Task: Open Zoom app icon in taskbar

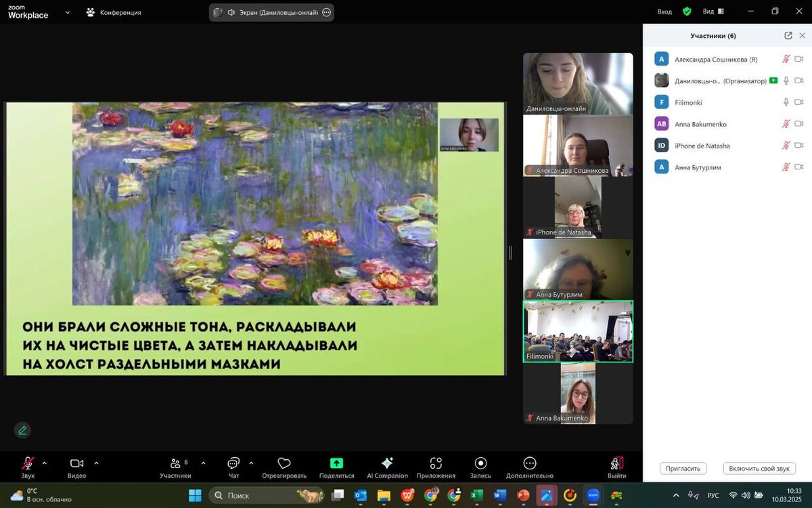Action: click(x=593, y=495)
